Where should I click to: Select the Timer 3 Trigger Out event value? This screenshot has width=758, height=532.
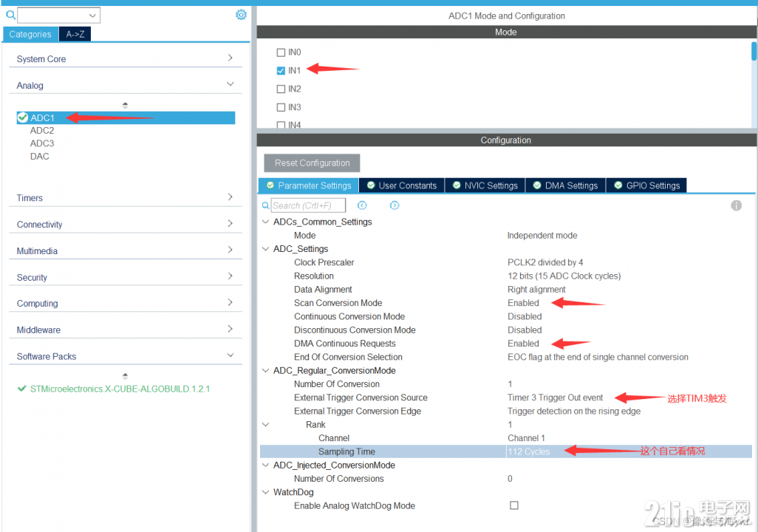tap(555, 398)
